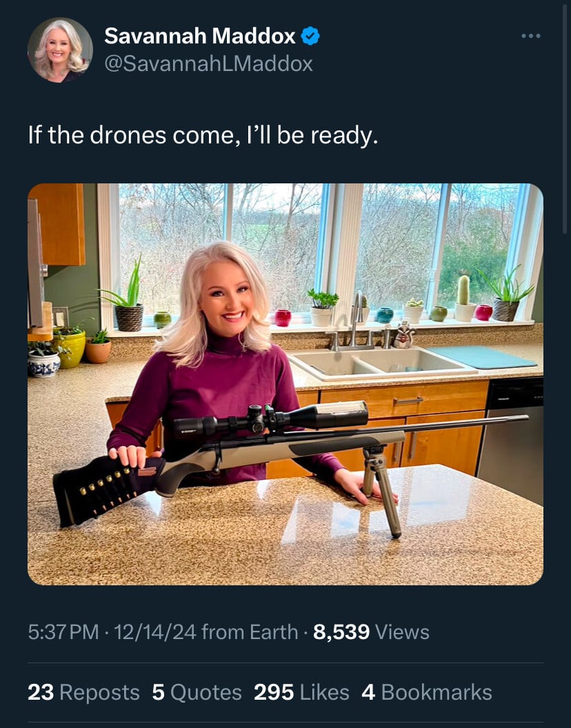Open the three-dot more options menu
571x728 pixels.
point(530,36)
